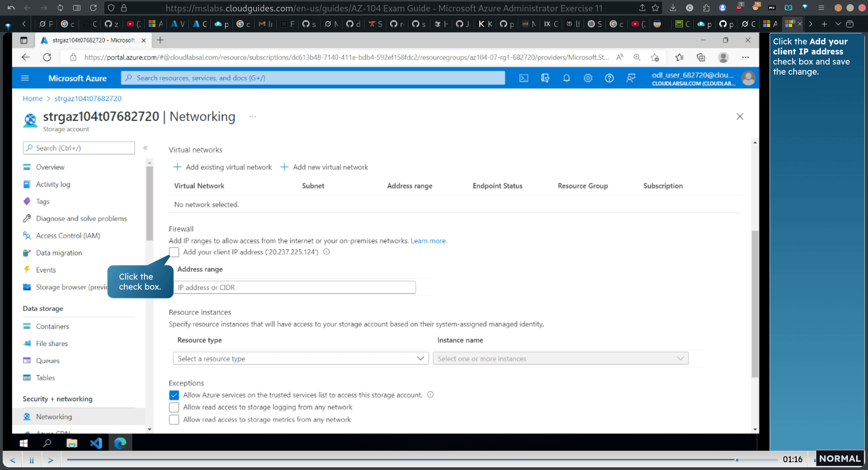The image size is (868, 470).
Task: Click sidebar menu scrollbar
Action: click(149, 203)
